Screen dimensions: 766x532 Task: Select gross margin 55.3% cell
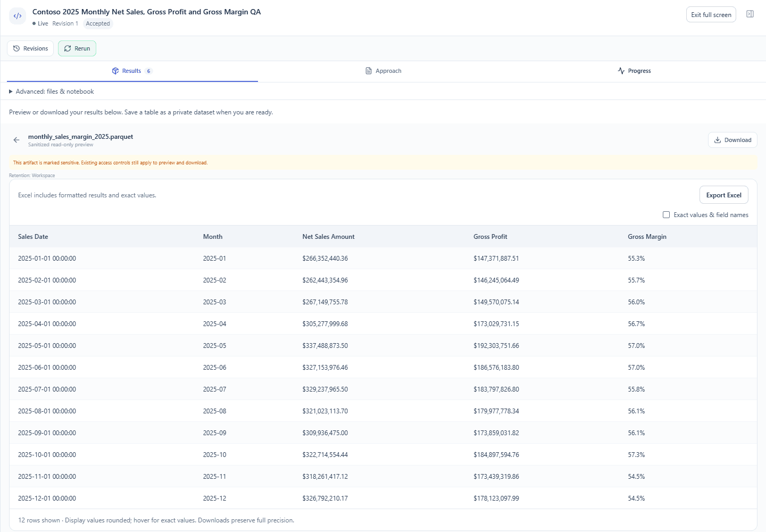636,259
